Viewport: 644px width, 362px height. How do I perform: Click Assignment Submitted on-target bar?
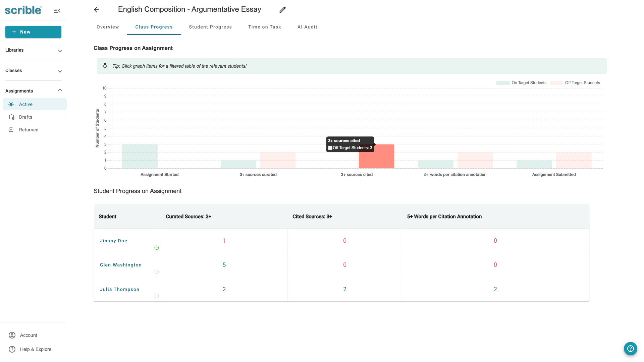pos(534,164)
